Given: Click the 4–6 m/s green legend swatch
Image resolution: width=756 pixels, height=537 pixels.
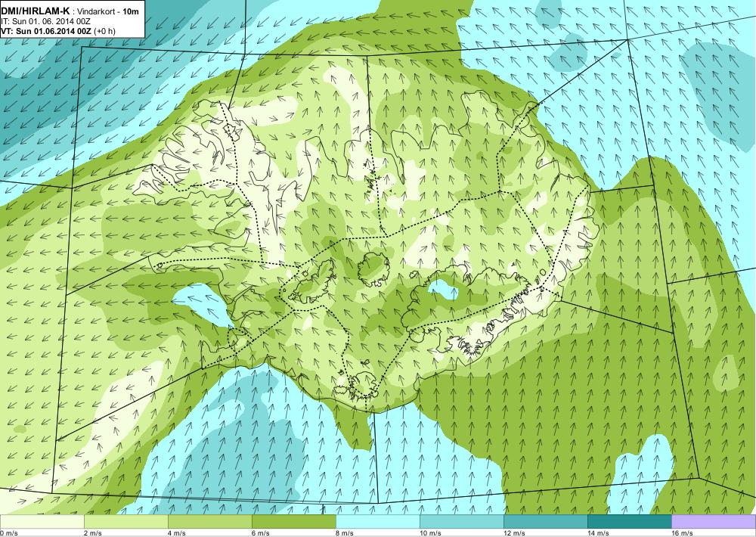Looking at the screenshot, I should click(x=209, y=522).
